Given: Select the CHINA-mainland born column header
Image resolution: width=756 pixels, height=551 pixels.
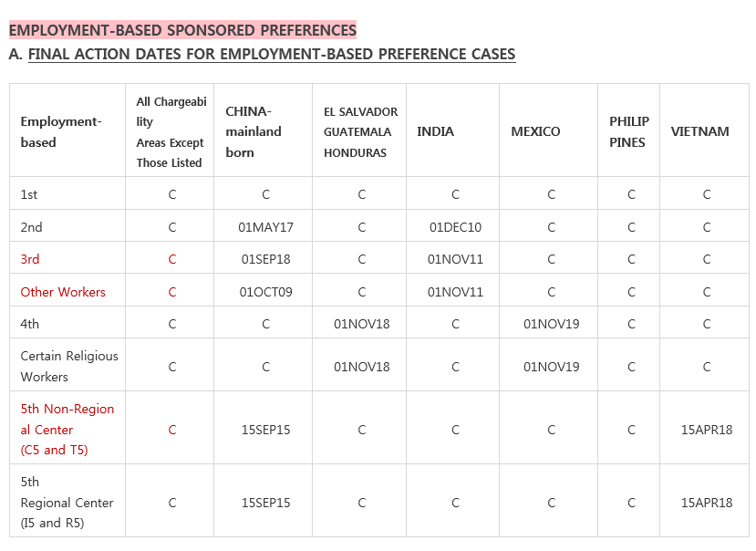Looking at the screenshot, I should (254, 131).
